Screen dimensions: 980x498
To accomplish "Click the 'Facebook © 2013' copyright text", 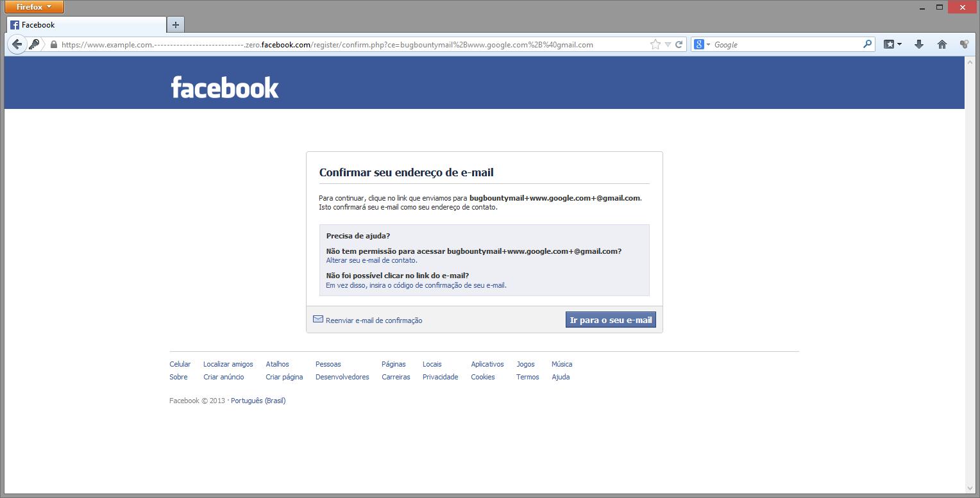I will click(197, 401).
